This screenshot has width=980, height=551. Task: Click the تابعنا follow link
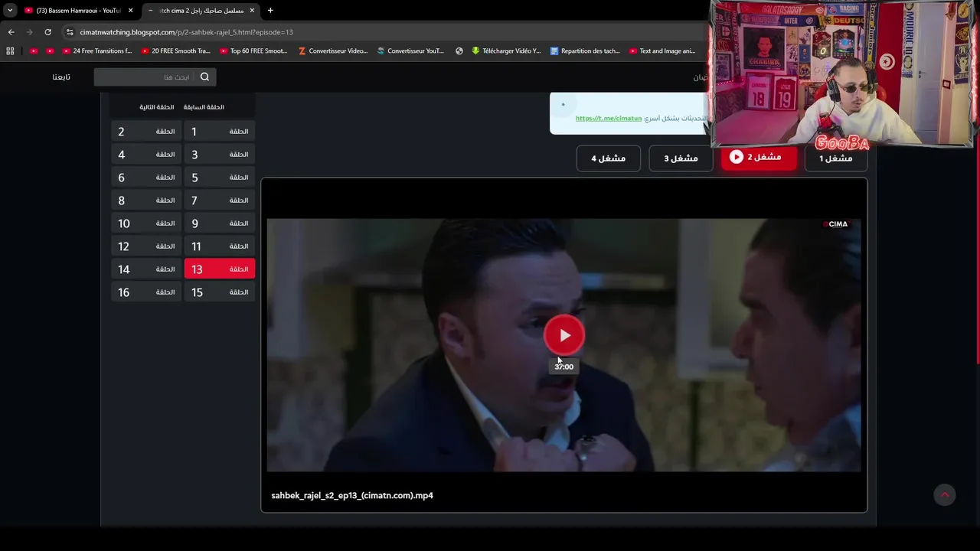(61, 77)
